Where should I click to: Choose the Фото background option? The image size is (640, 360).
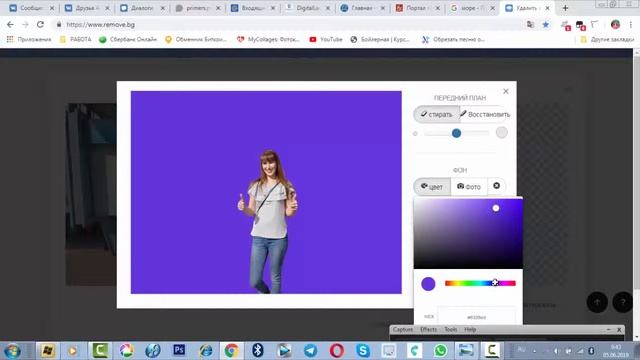[469, 187]
